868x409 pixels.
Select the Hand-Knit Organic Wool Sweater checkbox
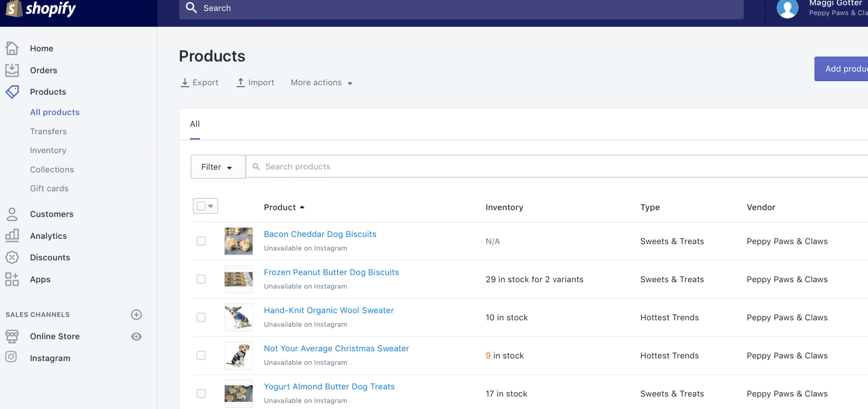[x=201, y=317]
